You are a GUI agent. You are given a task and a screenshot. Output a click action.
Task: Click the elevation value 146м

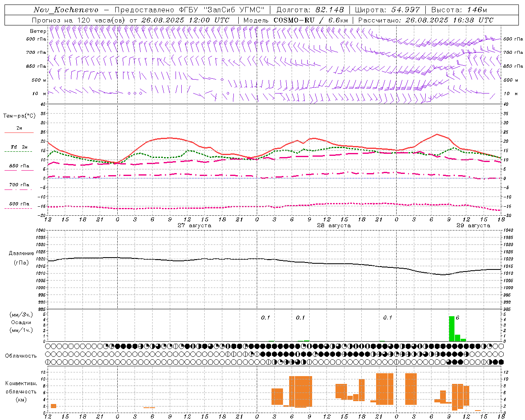pyautogui.click(x=477, y=10)
